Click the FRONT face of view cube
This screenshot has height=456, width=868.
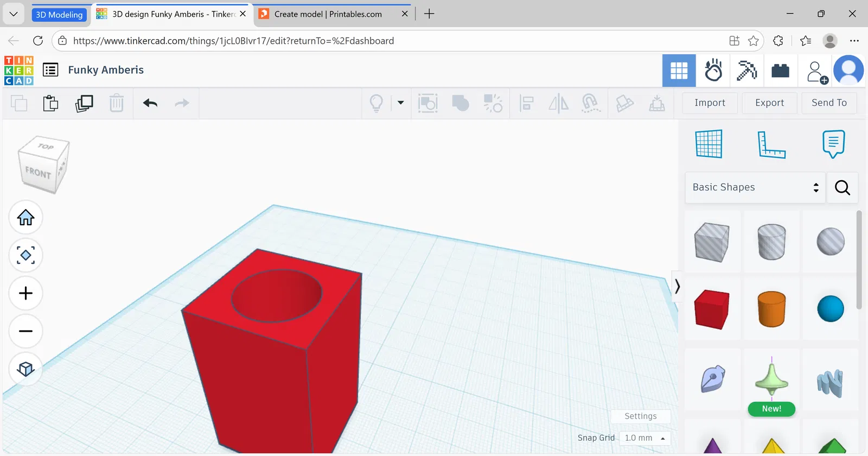pos(37,173)
